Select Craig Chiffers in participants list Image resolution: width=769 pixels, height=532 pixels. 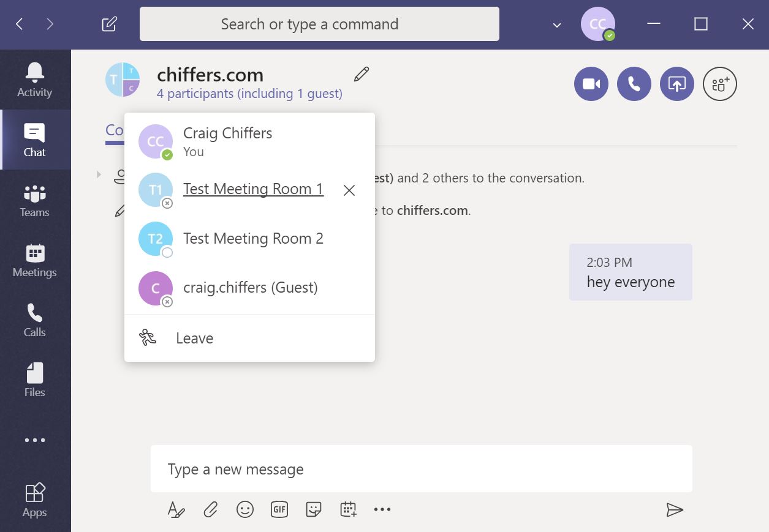(249, 141)
